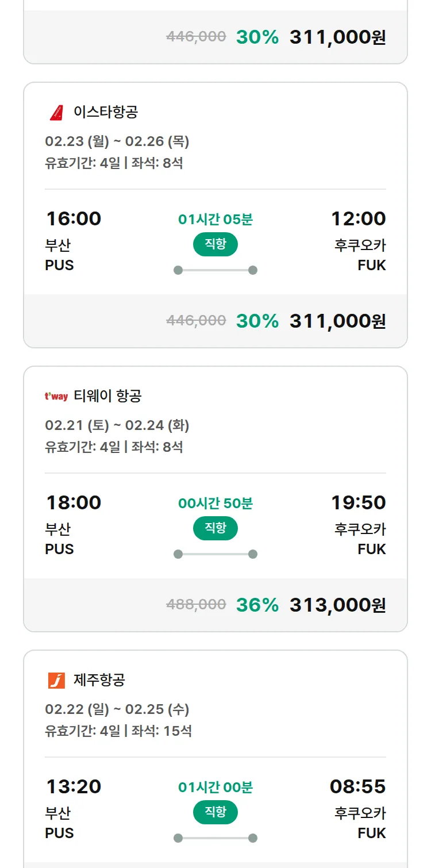Click the 02.23 (월) ~ 02.26 (목) dates
The width and height of the screenshot is (431, 868).
[117, 141]
